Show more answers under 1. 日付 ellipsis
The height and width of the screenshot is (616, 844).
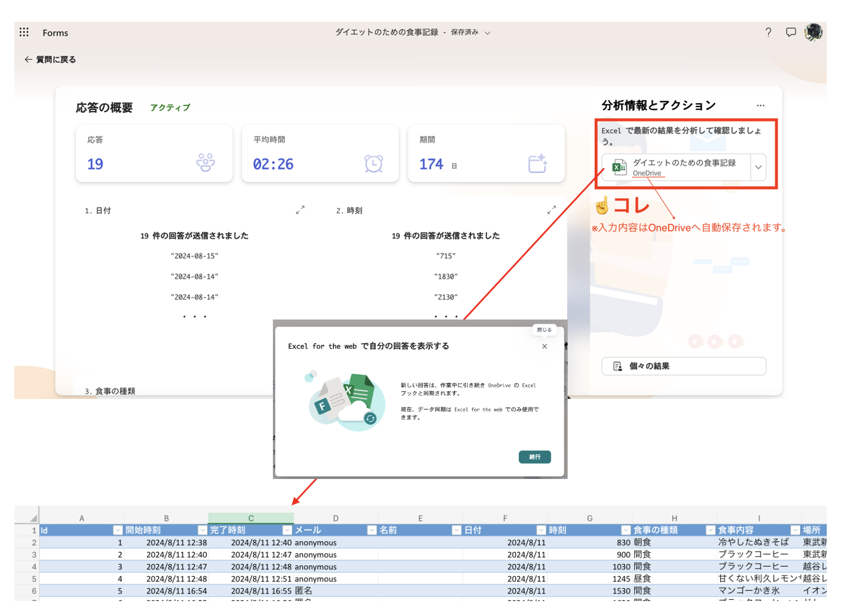[195, 317]
